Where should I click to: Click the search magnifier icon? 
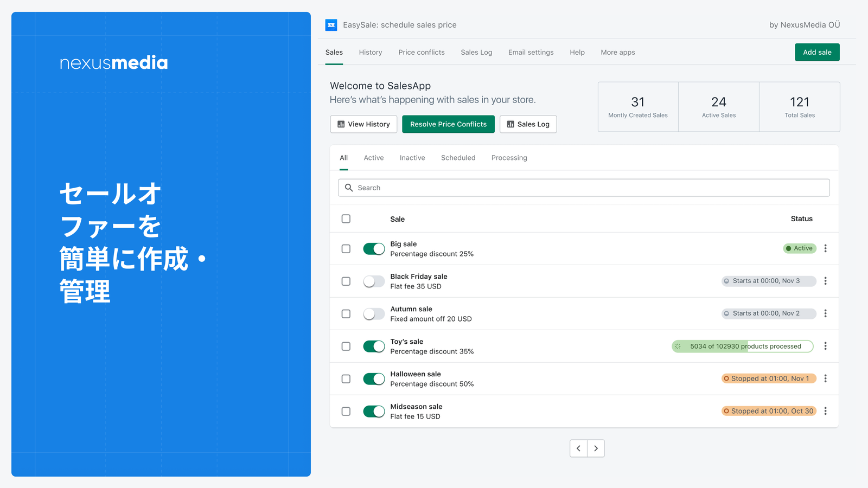(x=349, y=188)
